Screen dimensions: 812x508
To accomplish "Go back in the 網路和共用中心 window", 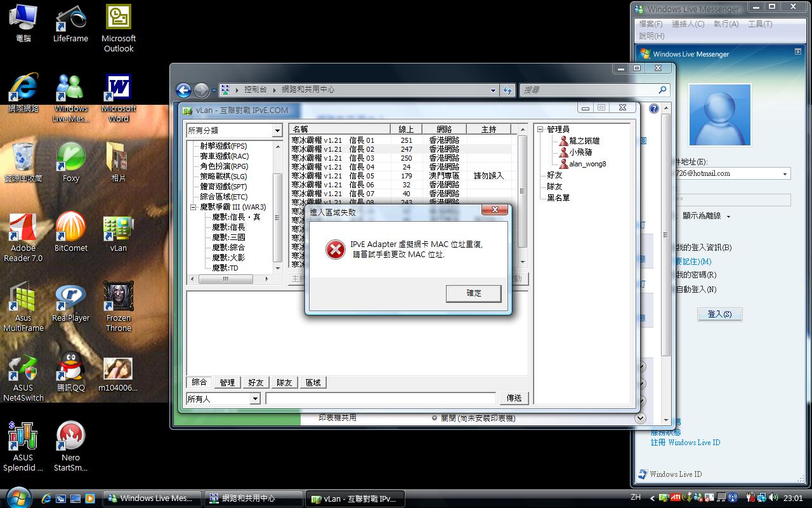I will (183, 90).
